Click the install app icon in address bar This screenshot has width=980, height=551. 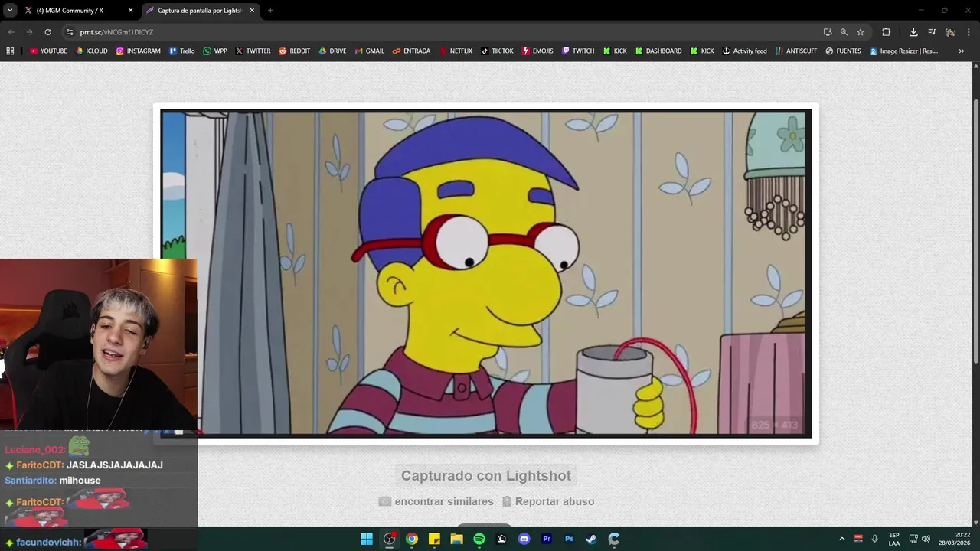click(x=828, y=32)
